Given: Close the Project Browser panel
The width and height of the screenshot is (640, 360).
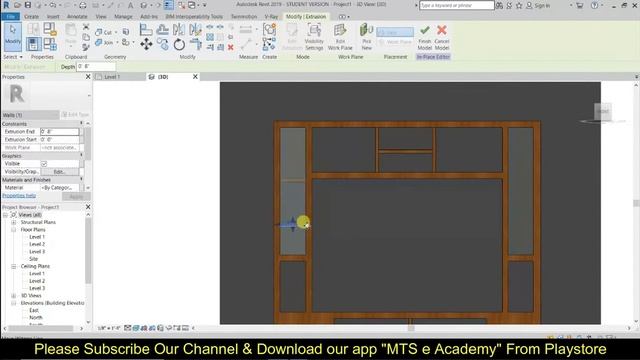Looking at the screenshot, I should 88,207.
